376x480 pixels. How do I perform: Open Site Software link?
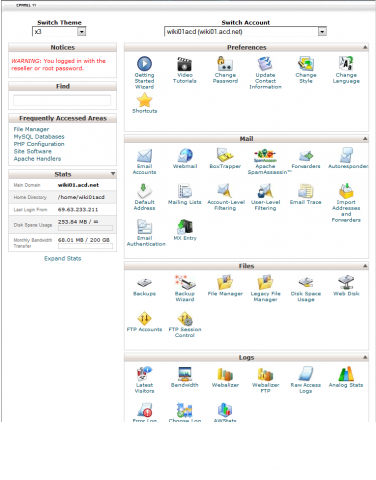point(33,151)
